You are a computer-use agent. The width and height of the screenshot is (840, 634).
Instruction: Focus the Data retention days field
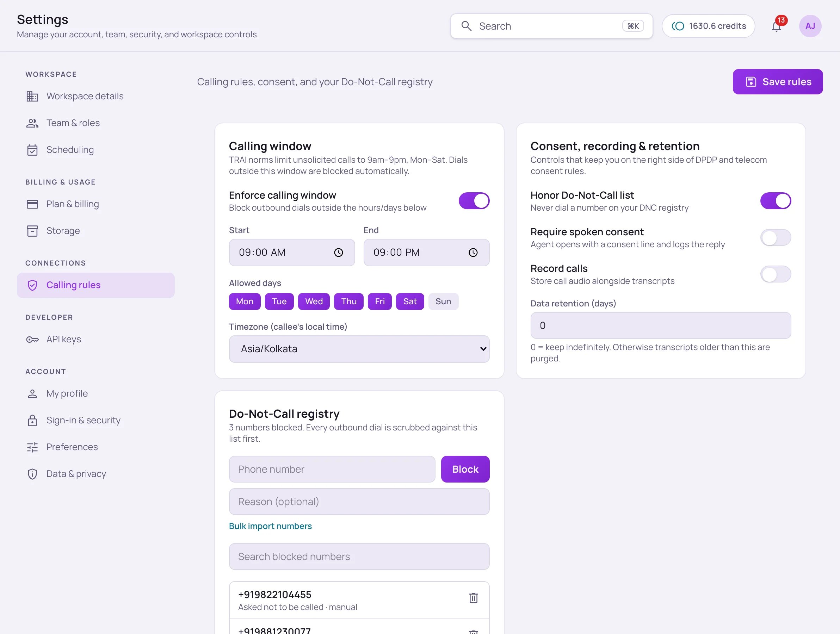[x=660, y=325]
